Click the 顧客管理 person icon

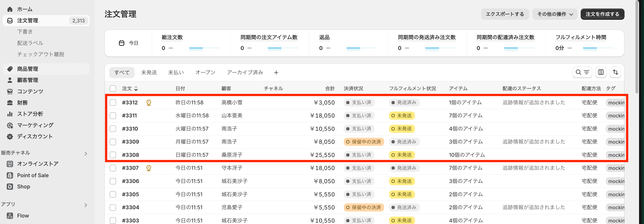tap(10, 80)
